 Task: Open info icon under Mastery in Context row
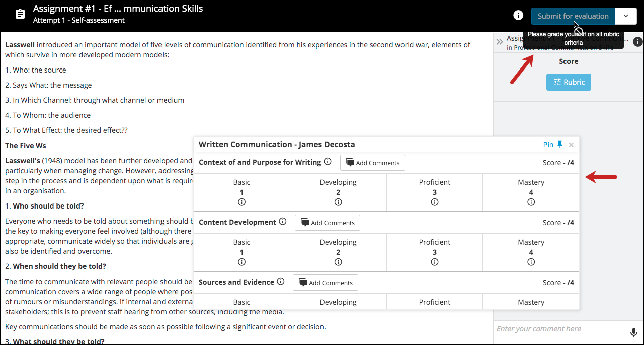[x=531, y=202]
